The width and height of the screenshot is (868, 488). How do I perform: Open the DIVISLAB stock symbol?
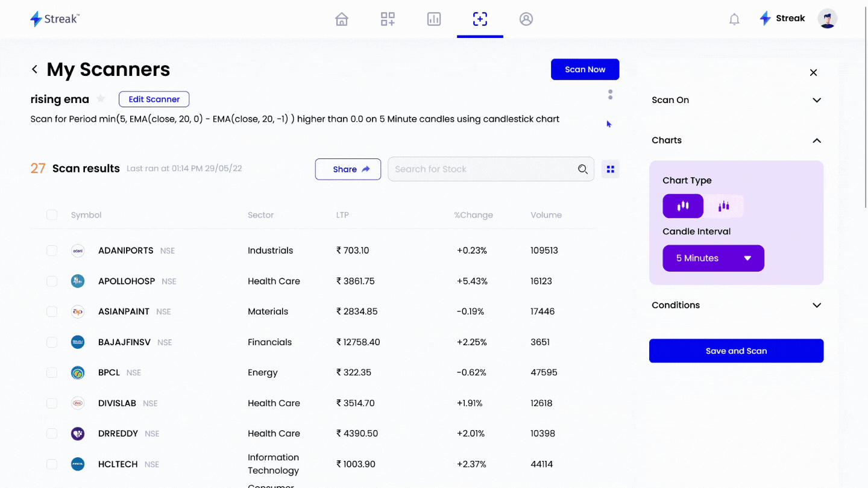[117, 403]
